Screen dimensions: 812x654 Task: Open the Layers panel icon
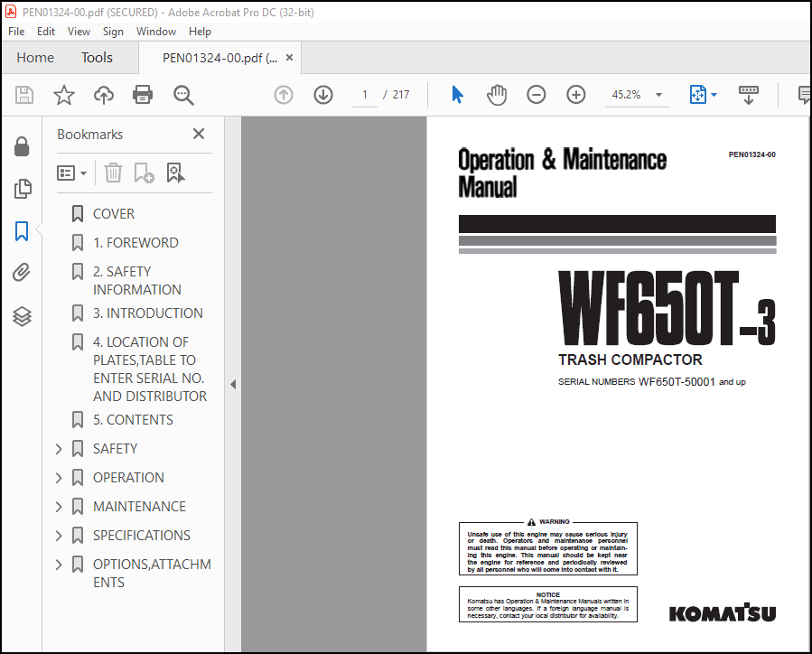pyautogui.click(x=23, y=315)
